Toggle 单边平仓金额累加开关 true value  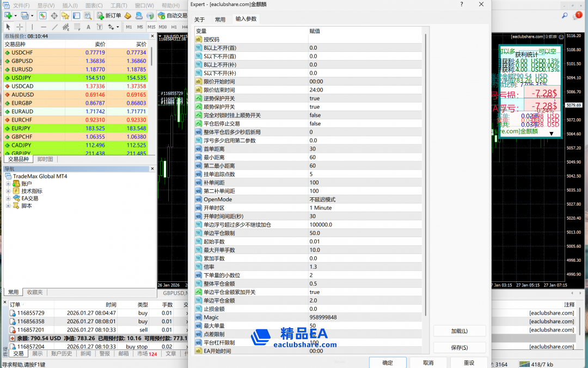(315, 292)
